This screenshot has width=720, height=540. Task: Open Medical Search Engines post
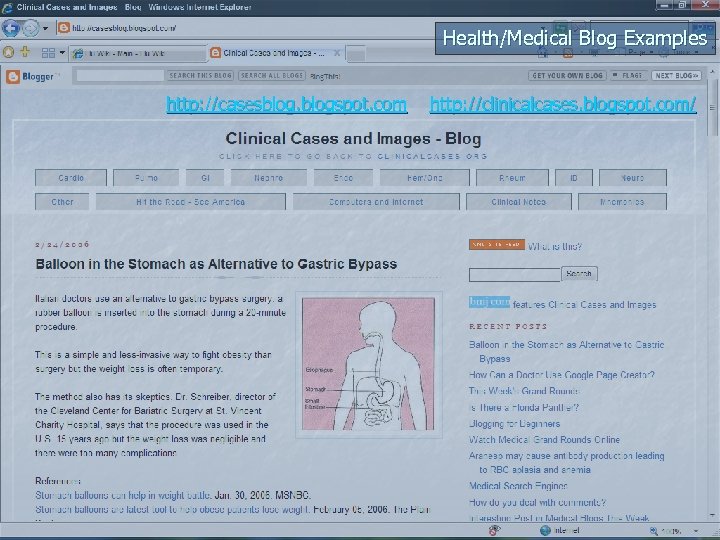tap(518, 486)
